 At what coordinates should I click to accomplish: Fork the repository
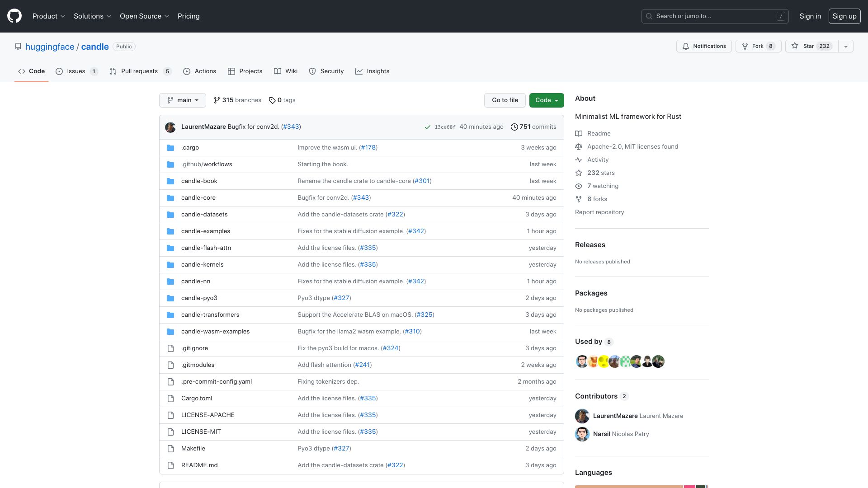pos(759,47)
